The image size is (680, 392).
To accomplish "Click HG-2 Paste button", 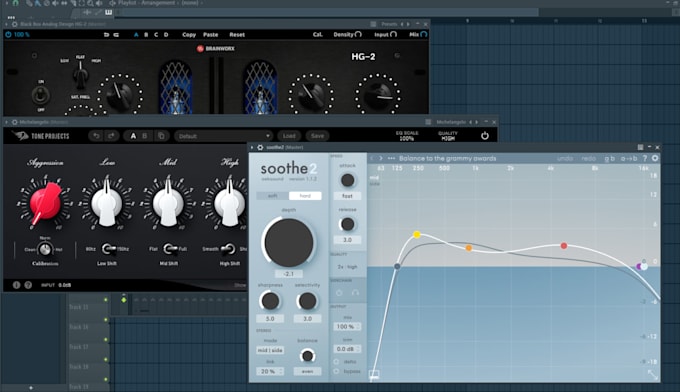I will click(211, 35).
